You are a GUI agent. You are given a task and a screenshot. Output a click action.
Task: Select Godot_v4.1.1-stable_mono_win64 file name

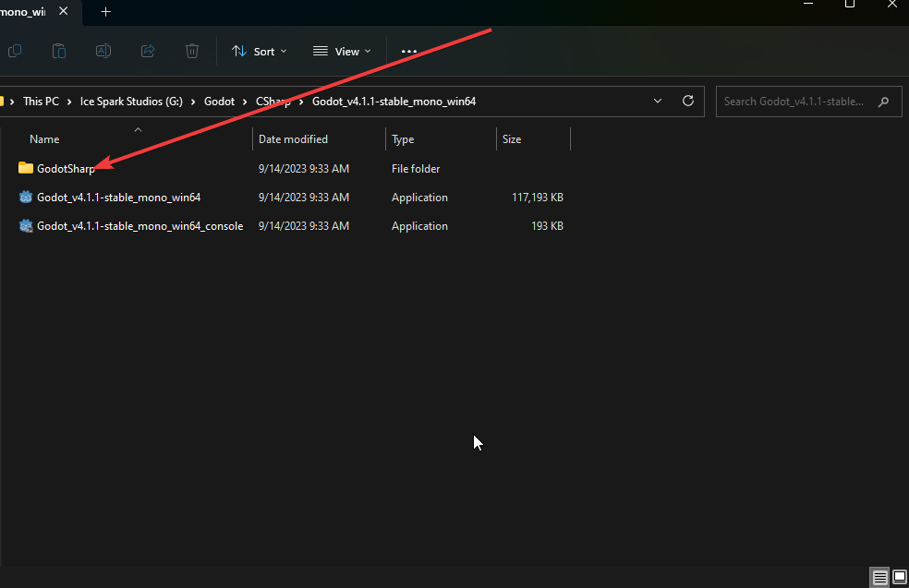(119, 197)
